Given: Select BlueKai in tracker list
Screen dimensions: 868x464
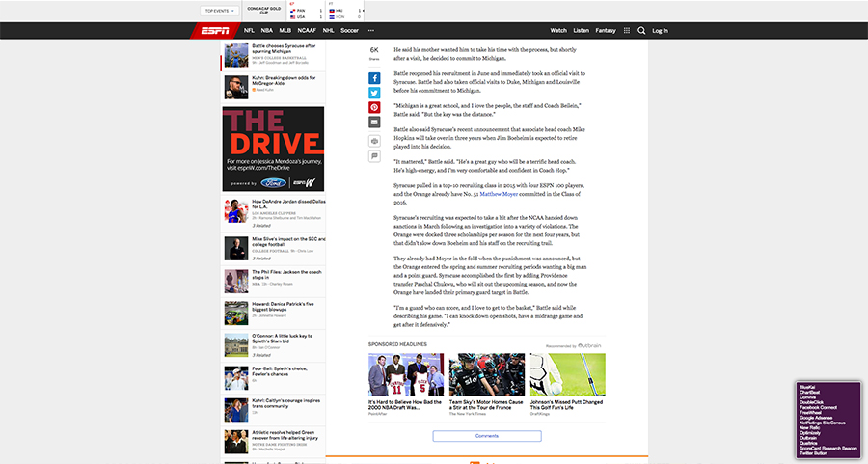Looking at the screenshot, I should [x=807, y=387].
